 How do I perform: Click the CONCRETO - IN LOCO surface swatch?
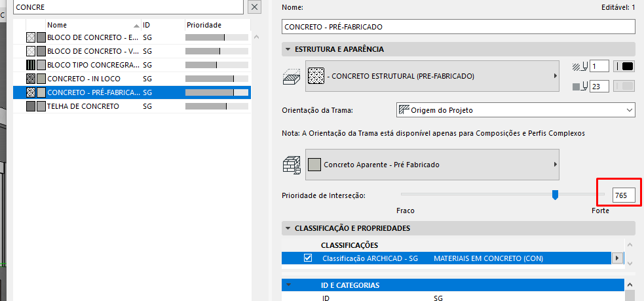pos(41,79)
